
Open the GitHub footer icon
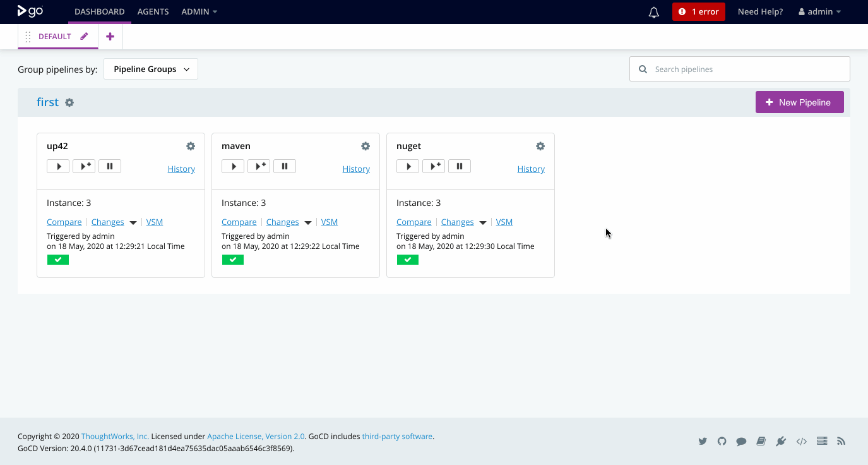pos(722,441)
